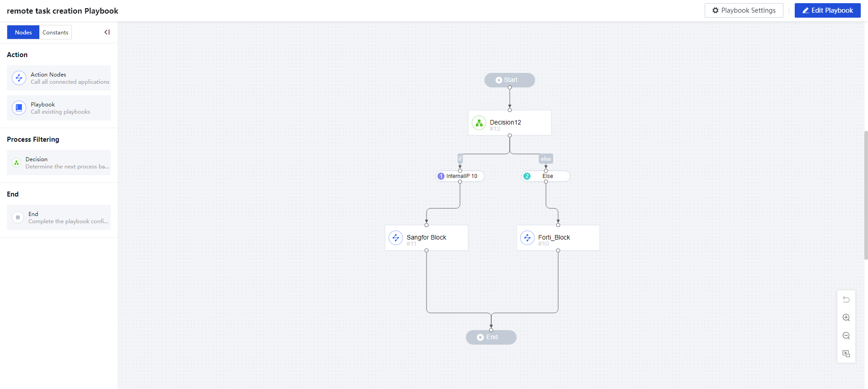This screenshot has height=389, width=868.
Task: Zoom out of the playbook canvas
Action: pos(846,336)
